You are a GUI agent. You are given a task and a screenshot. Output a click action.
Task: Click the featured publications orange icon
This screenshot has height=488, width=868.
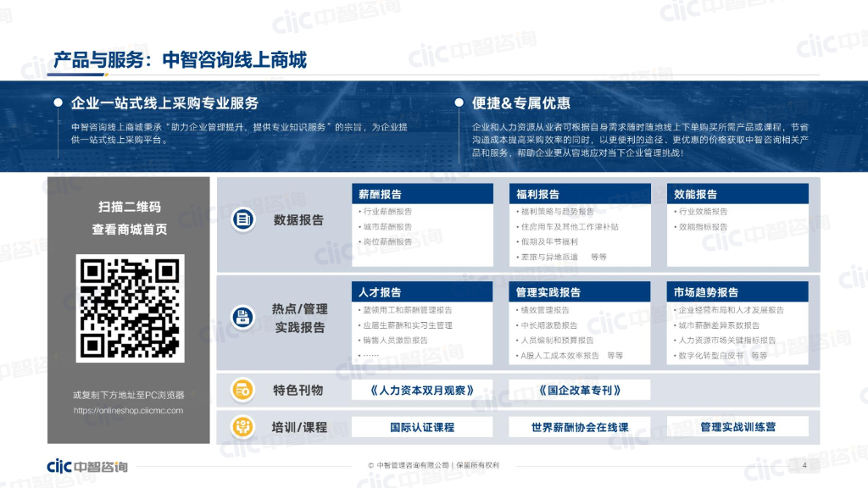[x=242, y=390]
